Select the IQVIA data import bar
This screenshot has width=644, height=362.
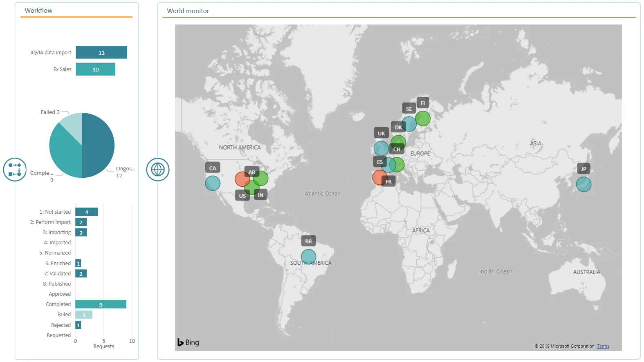click(x=101, y=52)
